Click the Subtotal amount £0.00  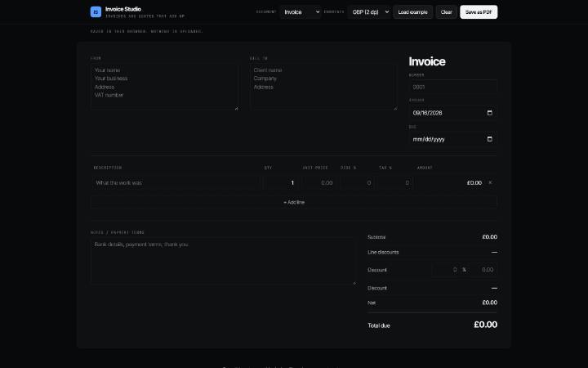coord(490,237)
